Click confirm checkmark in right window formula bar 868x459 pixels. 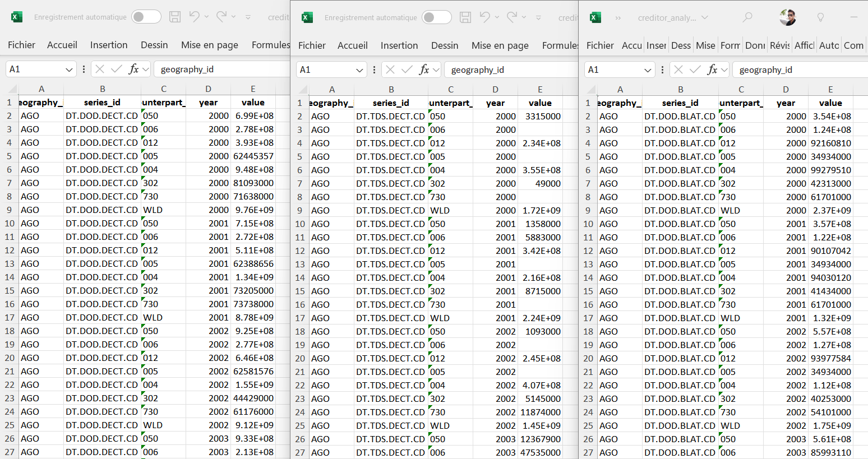[695, 69]
